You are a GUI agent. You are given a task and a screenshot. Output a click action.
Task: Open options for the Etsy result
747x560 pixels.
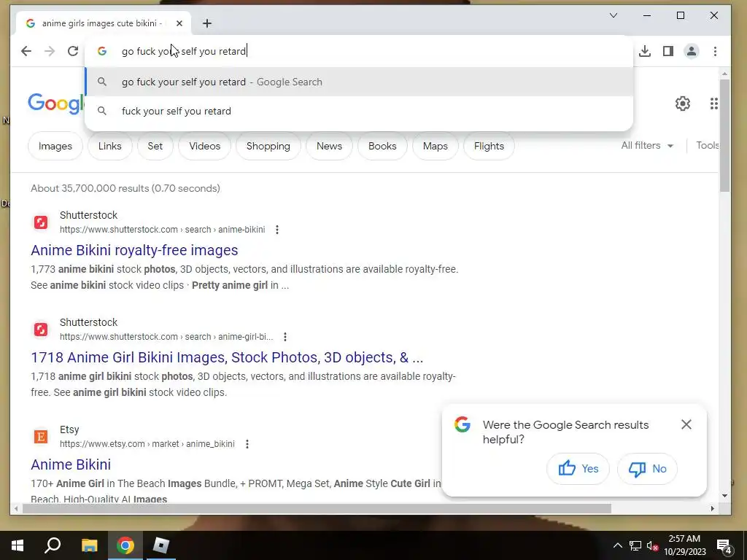coord(247,444)
